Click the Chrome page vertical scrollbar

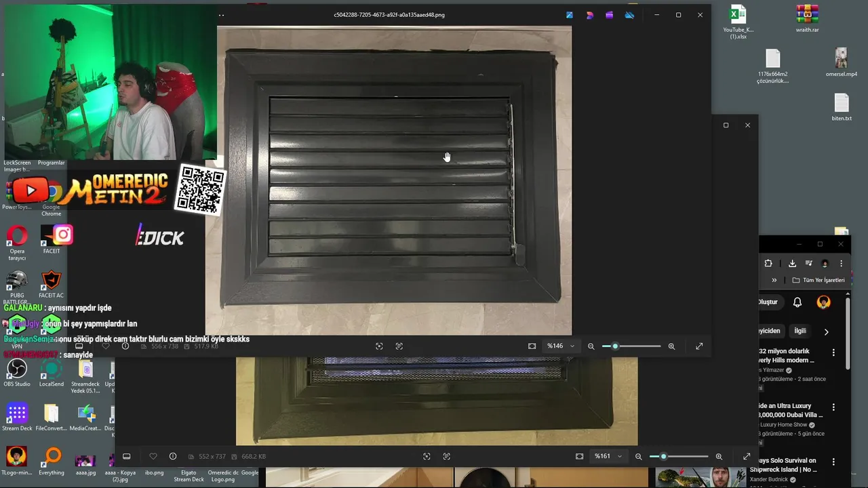pos(848,332)
